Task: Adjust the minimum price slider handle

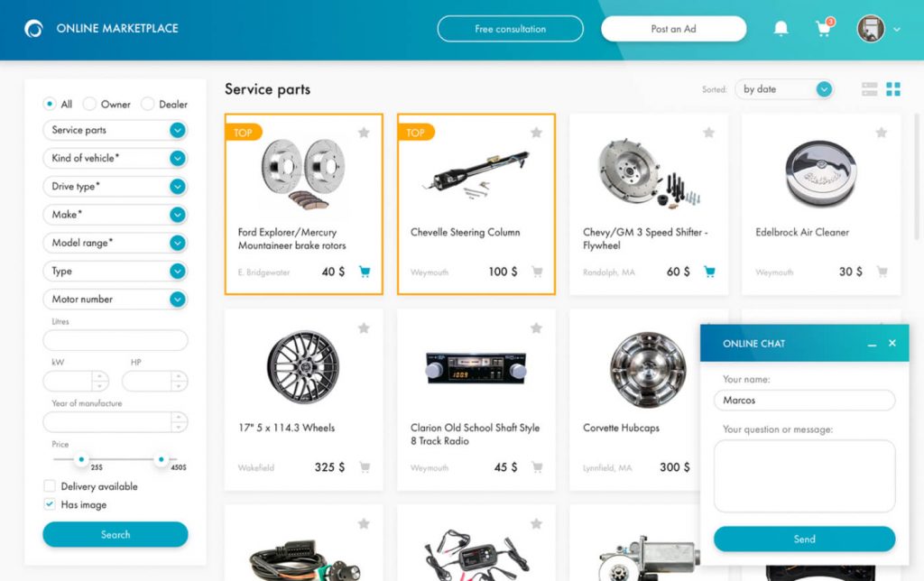Action: pos(82,459)
